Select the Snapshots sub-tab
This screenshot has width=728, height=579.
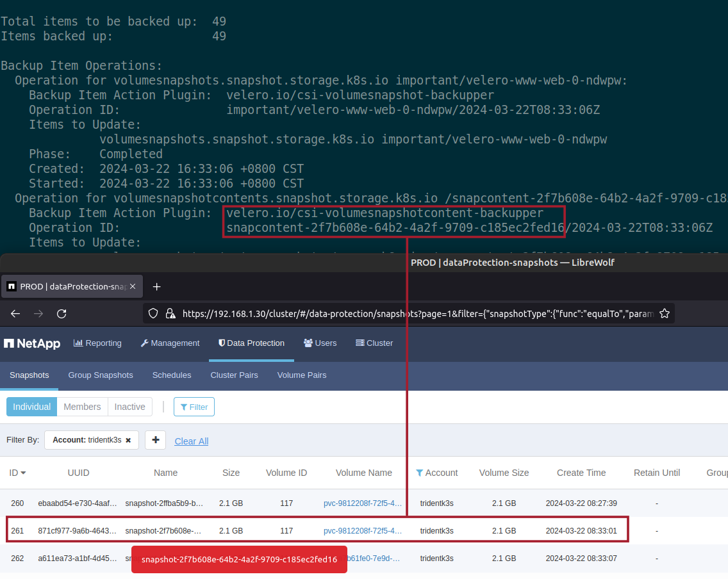29,375
